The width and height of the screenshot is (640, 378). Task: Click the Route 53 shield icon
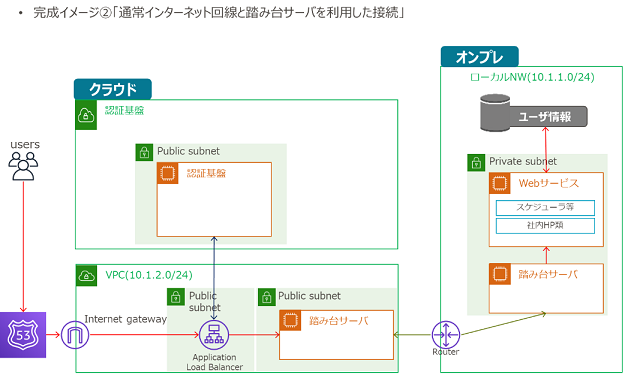[x=23, y=335]
